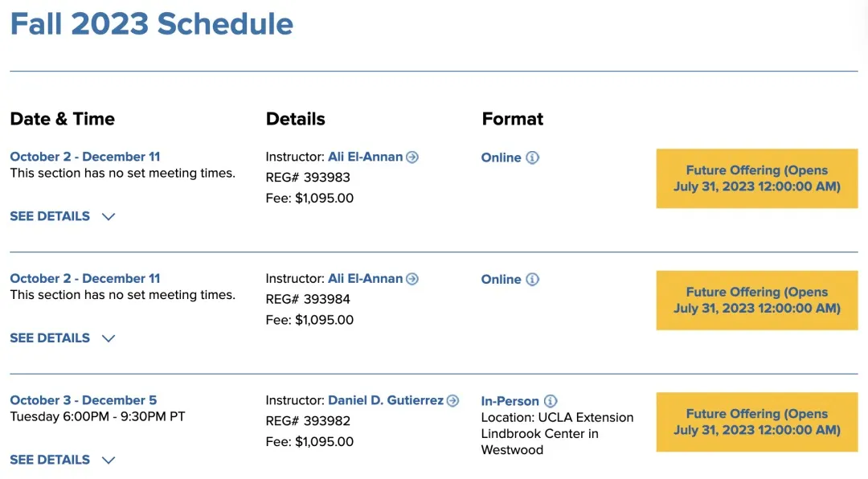Expand SEE DETAILS for the Tuesday in-person section
The image size is (868, 479).
click(62, 460)
